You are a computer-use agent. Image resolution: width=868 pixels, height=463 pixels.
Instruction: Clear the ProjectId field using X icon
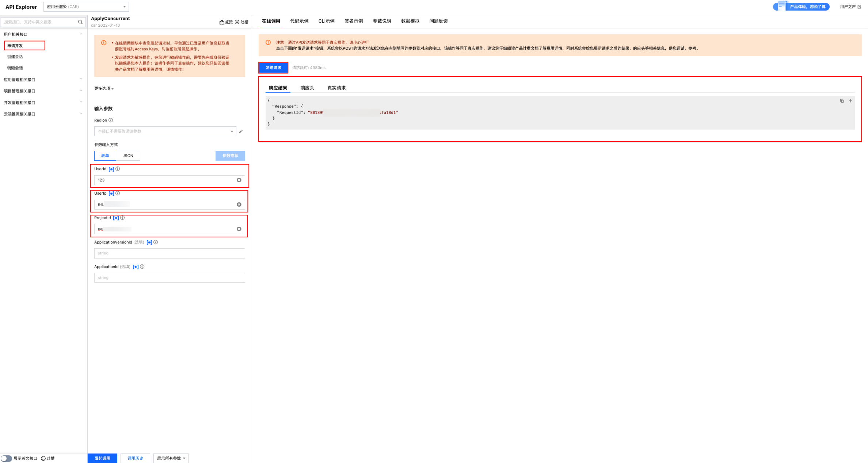[239, 229]
